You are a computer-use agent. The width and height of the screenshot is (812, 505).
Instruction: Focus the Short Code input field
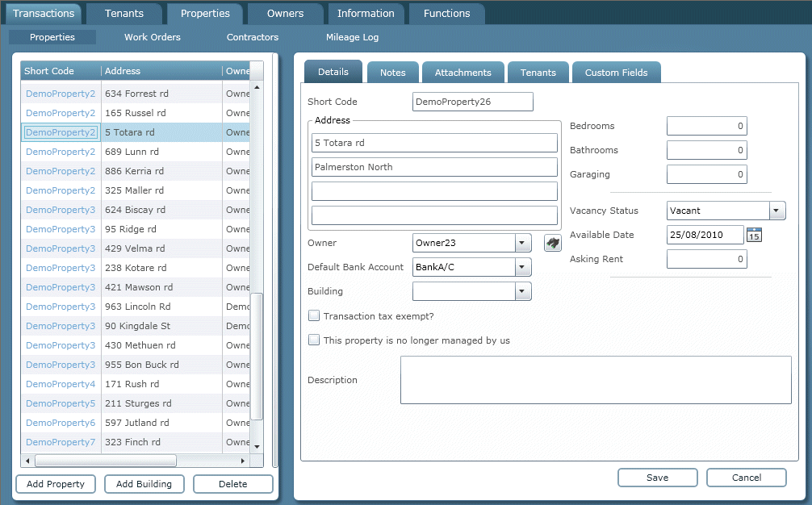[473, 102]
